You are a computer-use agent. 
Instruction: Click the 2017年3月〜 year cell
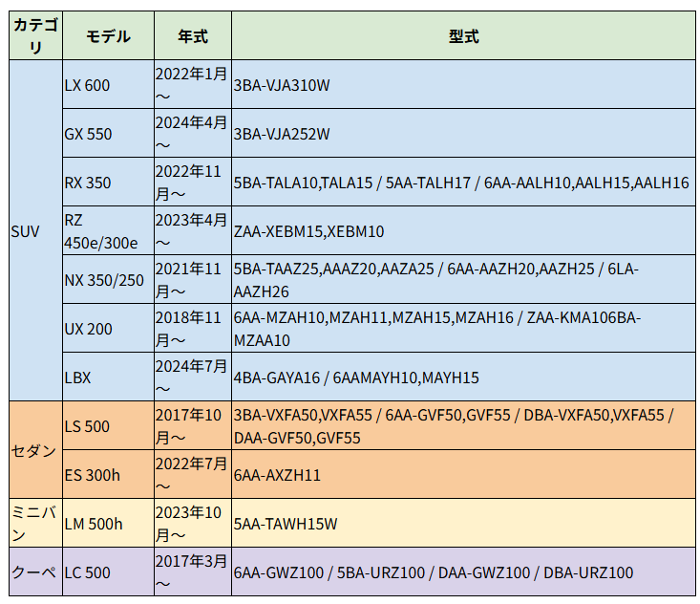coord(193,572)
